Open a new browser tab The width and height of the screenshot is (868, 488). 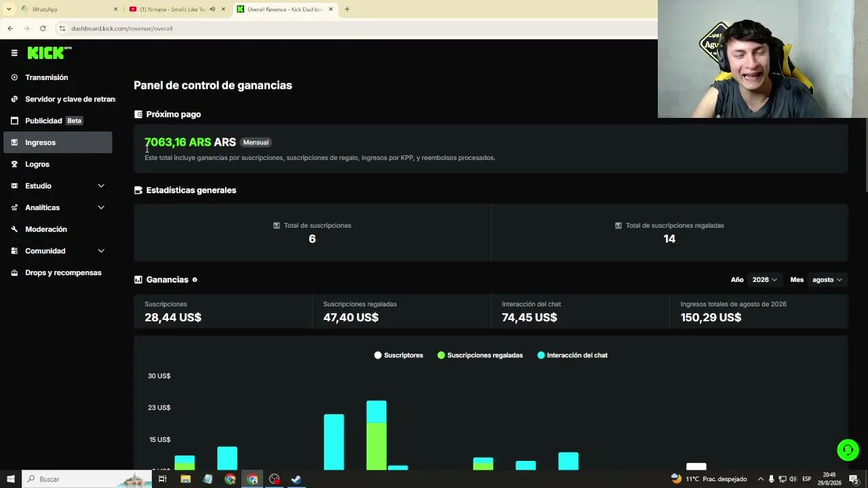[347, 9]
